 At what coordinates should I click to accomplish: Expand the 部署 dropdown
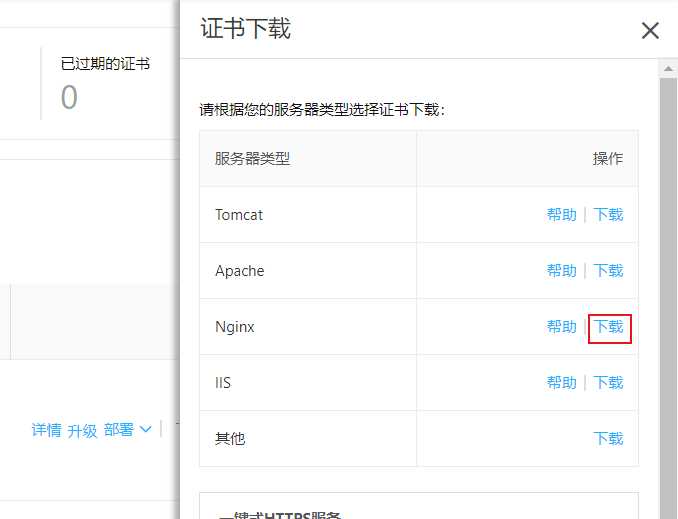[x=127, y=430]
